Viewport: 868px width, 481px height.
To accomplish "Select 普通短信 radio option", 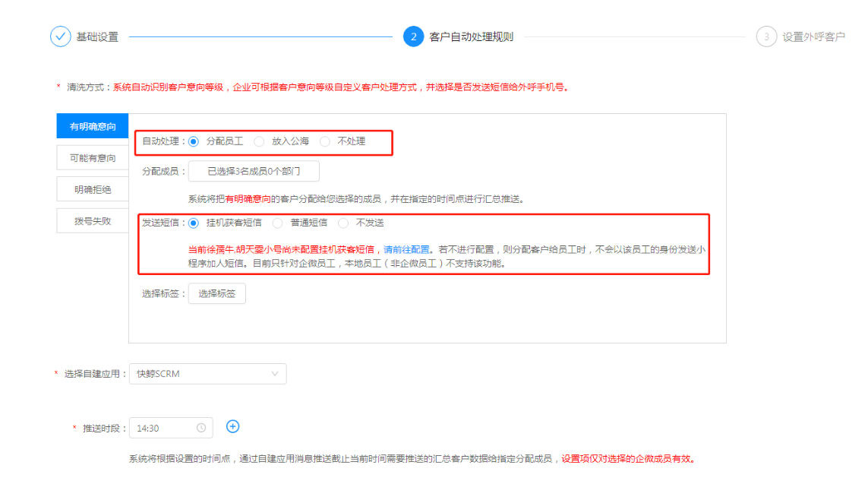I will click(x=277, y=223).
